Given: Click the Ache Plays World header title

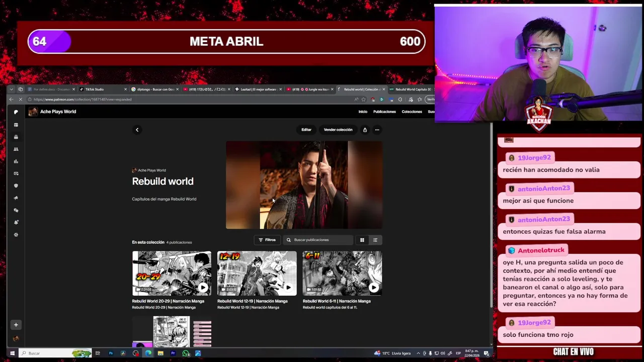Looking at the screenshot, I should [58, 112].
